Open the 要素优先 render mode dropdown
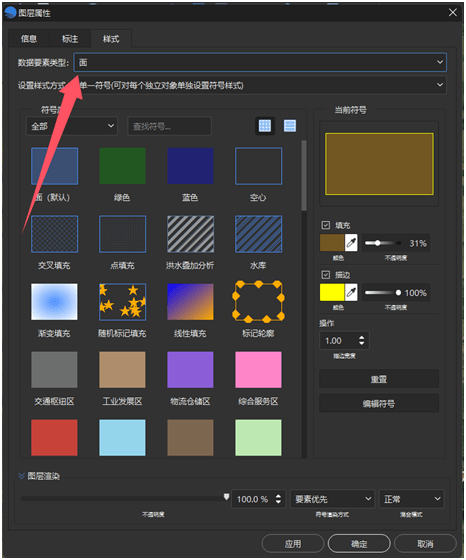Image resolution: width=466 pixels, height=560 pixels. (x=332, y=499)
